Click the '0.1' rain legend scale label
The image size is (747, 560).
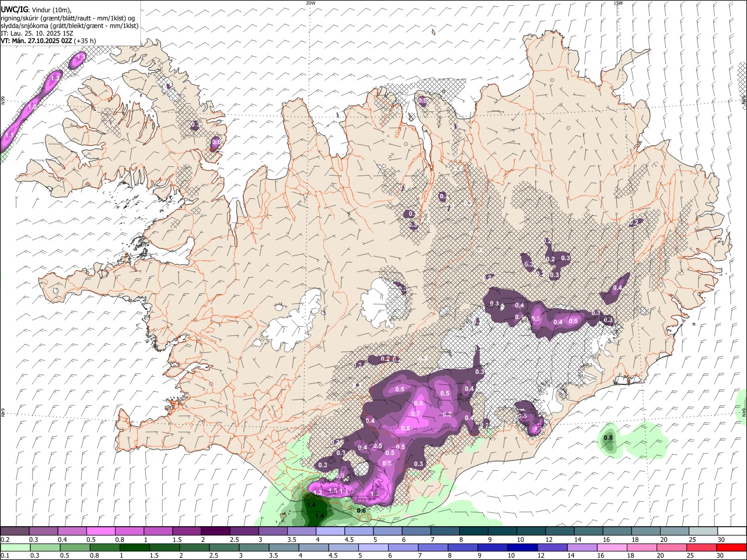pos(5,555)
